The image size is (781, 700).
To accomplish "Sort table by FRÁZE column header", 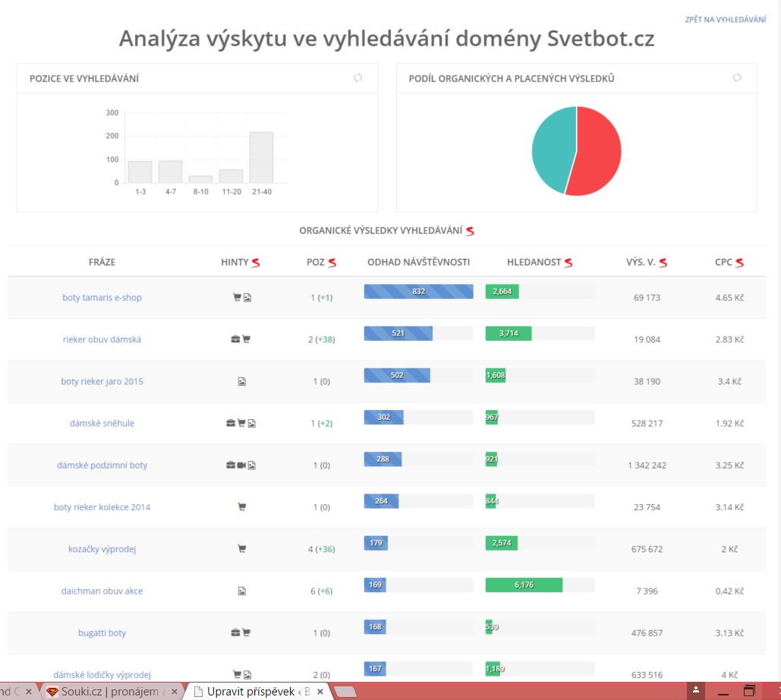I will [102, 262].
